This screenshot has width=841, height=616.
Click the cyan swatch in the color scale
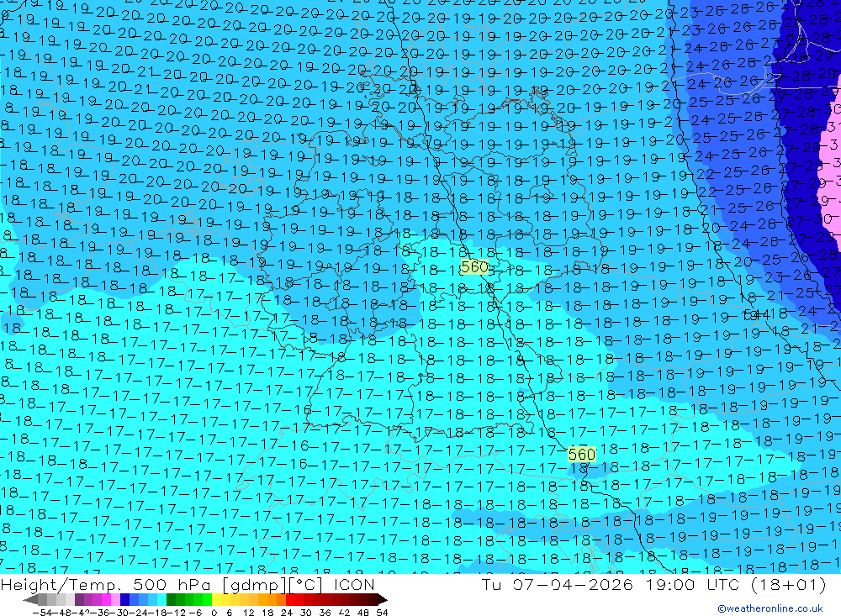point(161,600)
